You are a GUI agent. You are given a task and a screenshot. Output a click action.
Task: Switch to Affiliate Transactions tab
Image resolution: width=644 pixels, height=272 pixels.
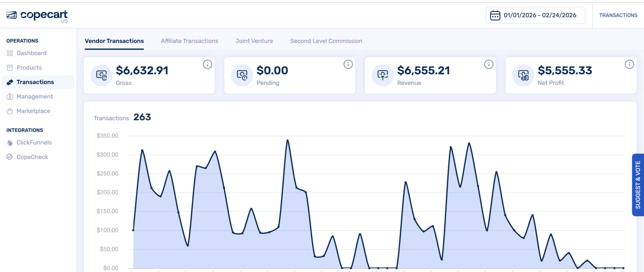189,41
